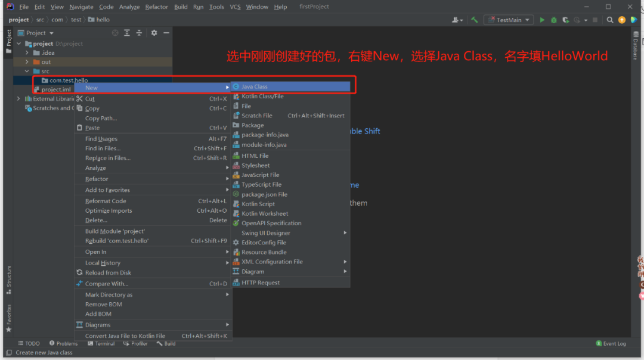This screenshot has height=360, width=644.
Task: Open the Problems tool window tab
Action: (x=63, y=343)
